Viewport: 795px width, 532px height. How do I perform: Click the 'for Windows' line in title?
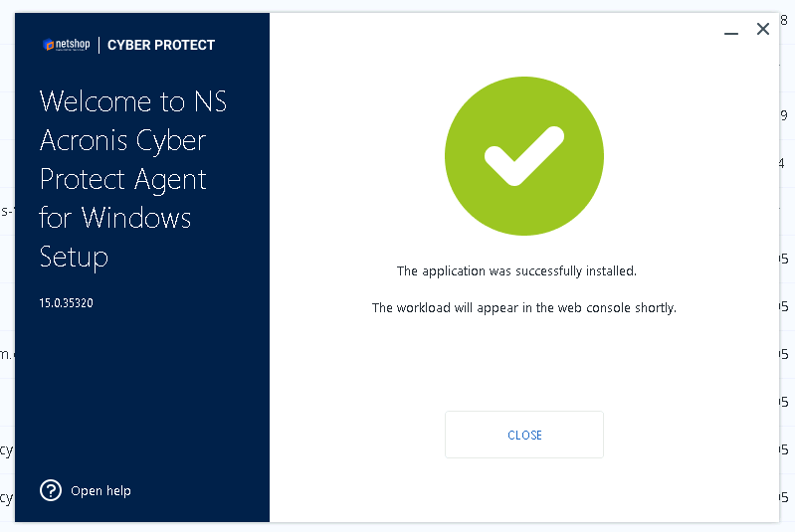click(115, 218)
